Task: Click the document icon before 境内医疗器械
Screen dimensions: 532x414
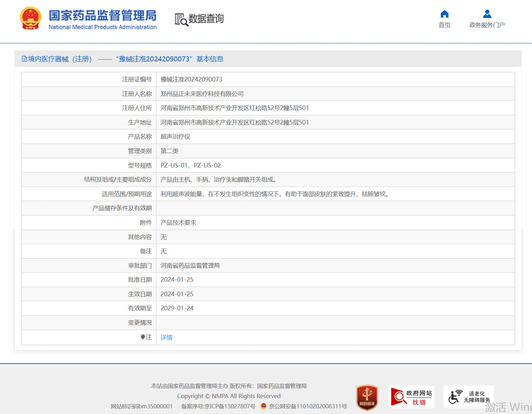Action: pos(24,59)
